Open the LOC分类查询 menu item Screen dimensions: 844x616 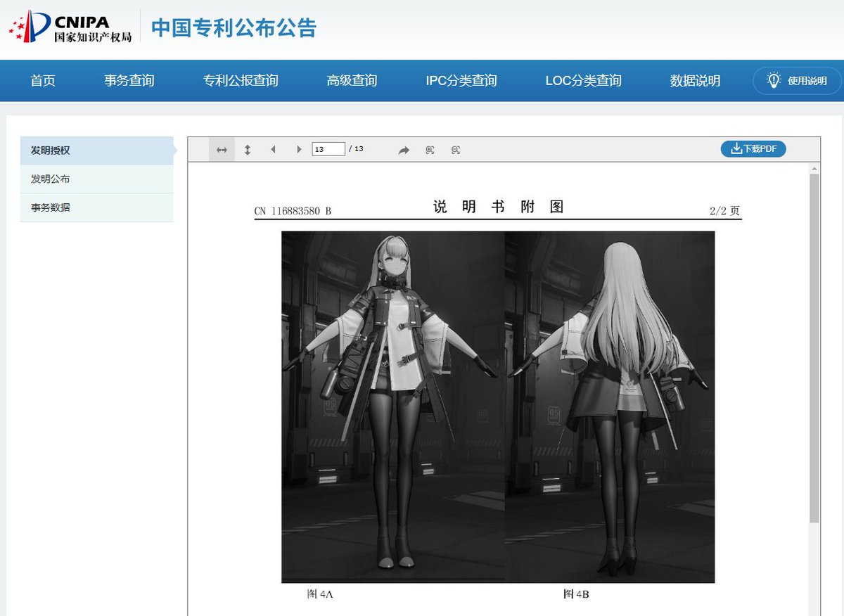tap(583, 80)
